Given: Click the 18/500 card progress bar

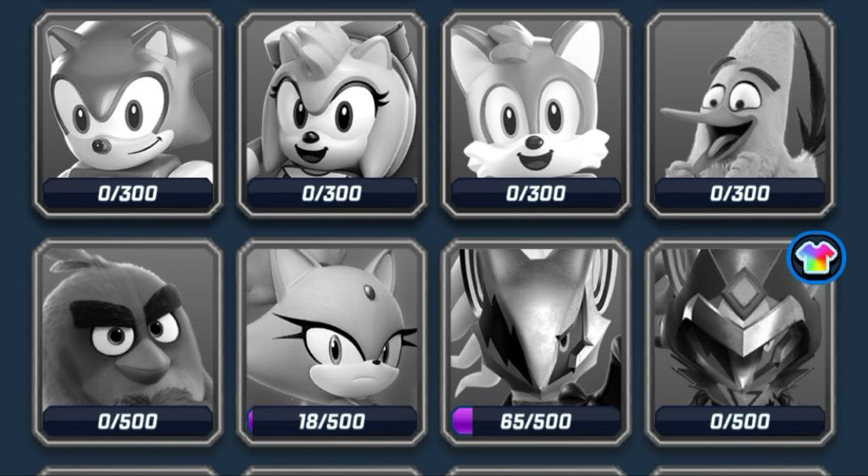Looking at the screenshot, I should [x=332, y=421].
